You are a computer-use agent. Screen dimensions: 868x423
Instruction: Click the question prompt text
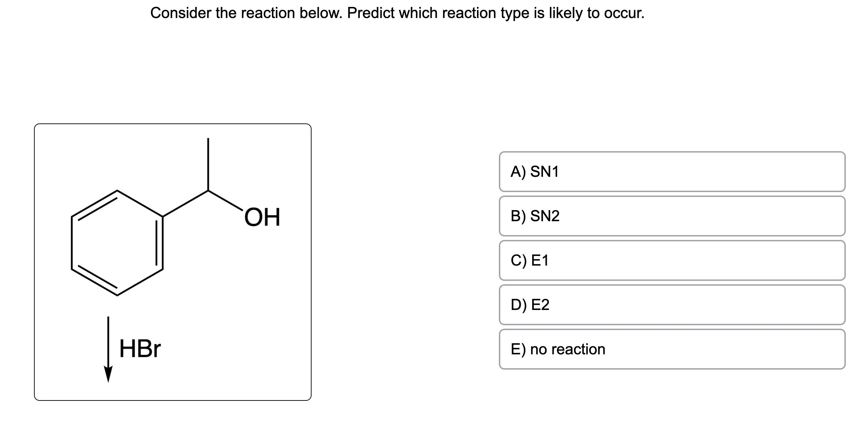pos(397,13)
